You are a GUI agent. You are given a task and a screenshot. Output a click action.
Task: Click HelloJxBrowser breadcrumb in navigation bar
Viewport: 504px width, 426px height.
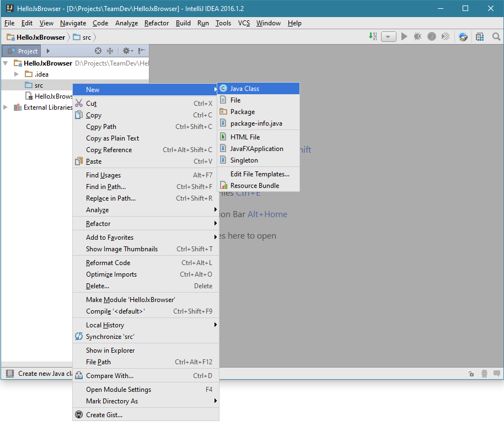(36, 37)
